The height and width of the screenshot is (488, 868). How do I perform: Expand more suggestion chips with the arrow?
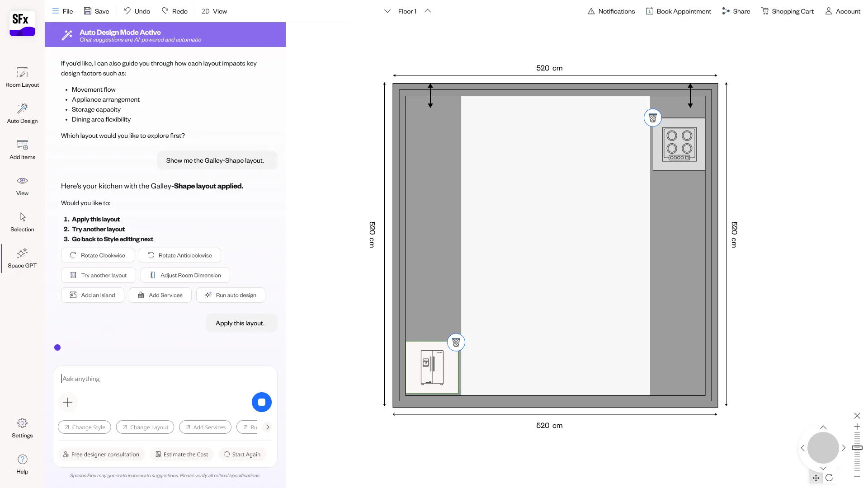click(267, 427)
